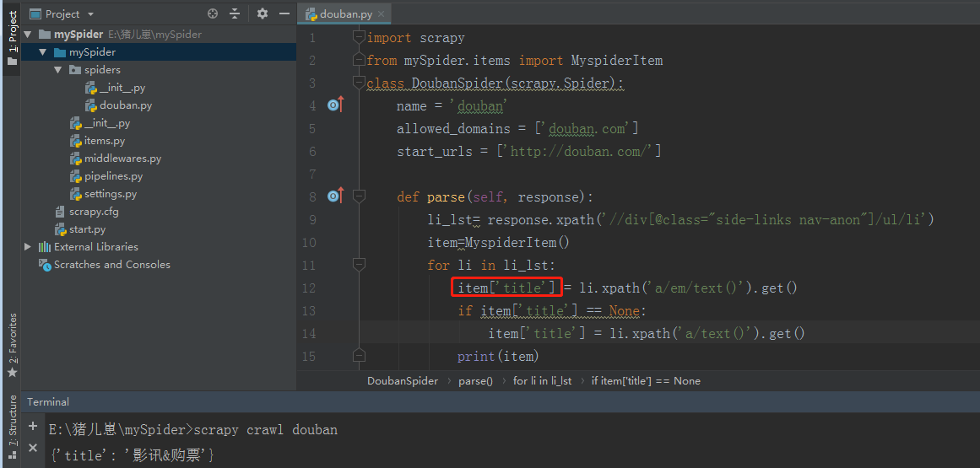
Task: Click line number 12 in the gutter
Action: click(x=309, y=288)
